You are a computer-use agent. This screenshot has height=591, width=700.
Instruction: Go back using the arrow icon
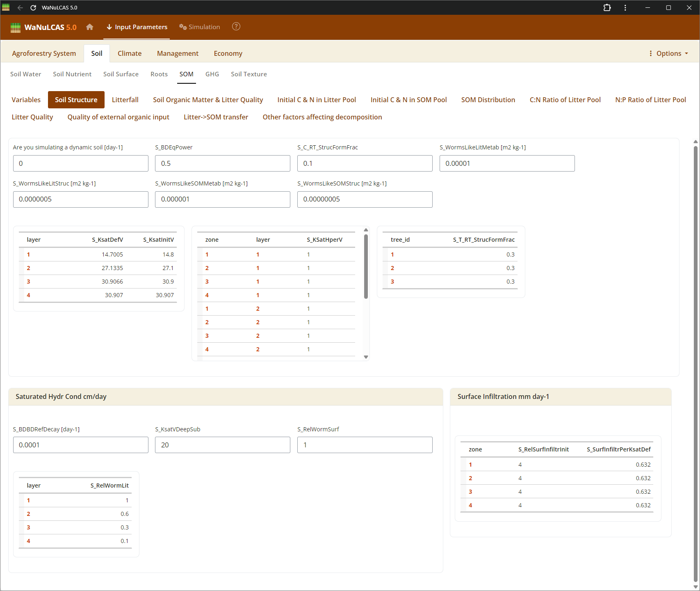20,8
